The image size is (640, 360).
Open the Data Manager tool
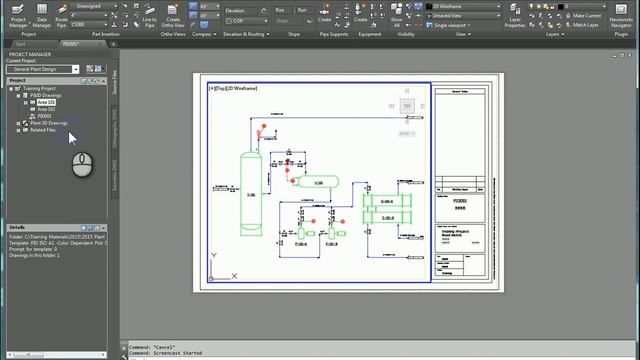[42, 16]
